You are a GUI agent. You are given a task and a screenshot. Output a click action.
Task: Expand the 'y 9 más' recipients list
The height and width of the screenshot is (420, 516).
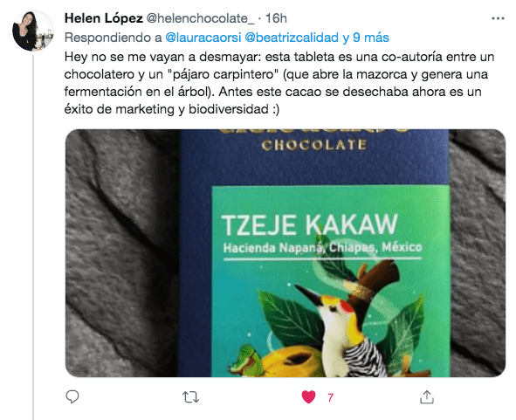click(366, 38)
